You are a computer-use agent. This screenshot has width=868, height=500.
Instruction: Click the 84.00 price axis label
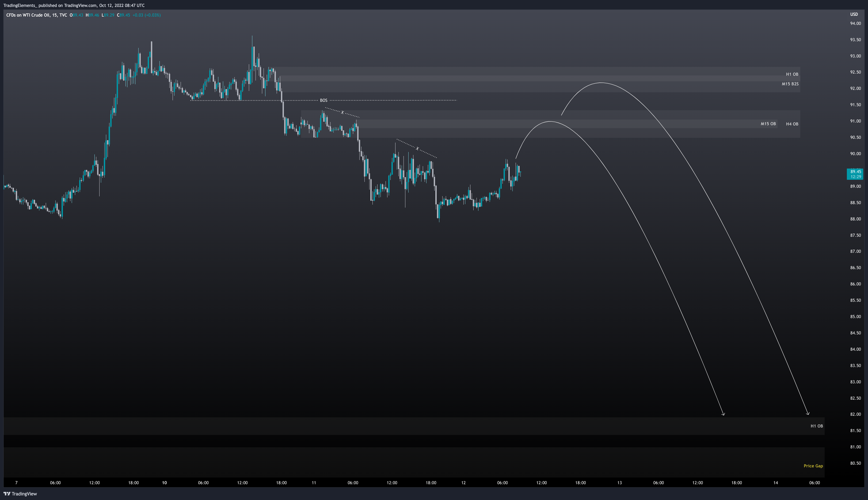click(x=855, y=350)
